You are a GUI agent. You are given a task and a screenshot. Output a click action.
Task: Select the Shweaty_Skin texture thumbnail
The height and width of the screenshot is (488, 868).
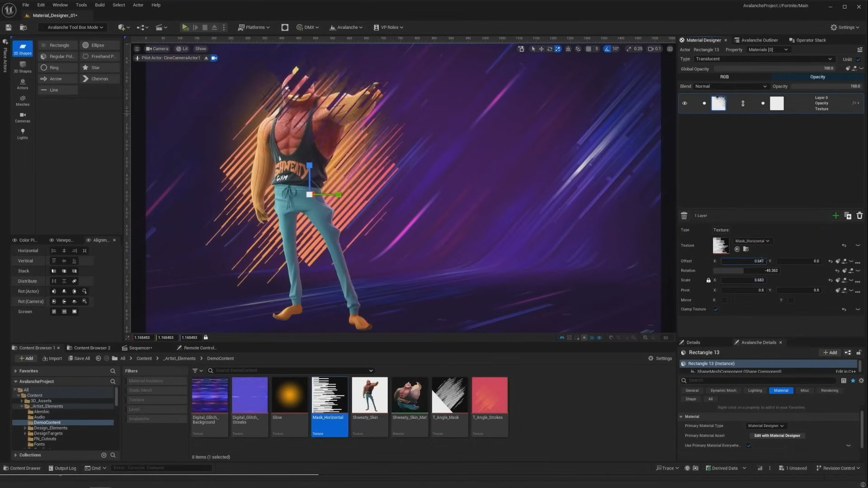pyautogui.click(x=369, y=395)
